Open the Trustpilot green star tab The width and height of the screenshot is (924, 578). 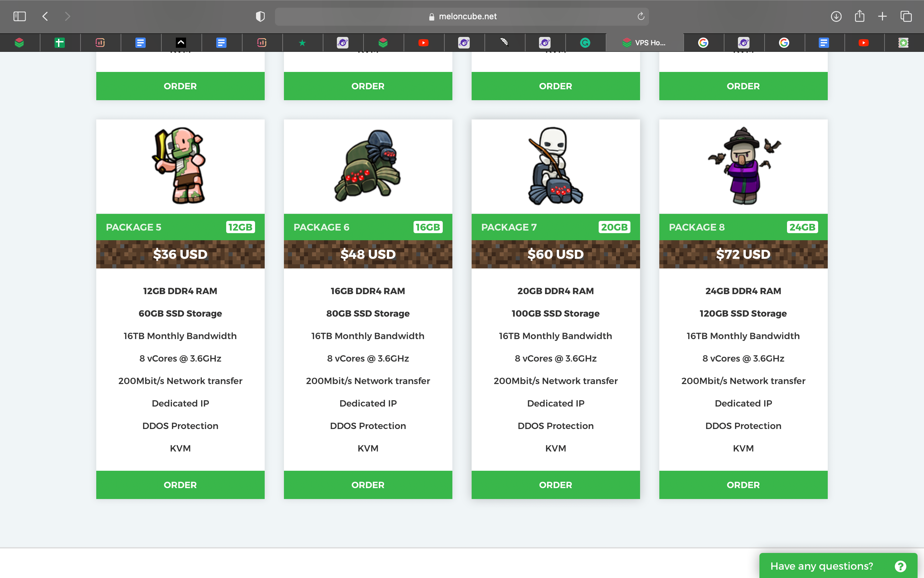(x=302, y=42)
